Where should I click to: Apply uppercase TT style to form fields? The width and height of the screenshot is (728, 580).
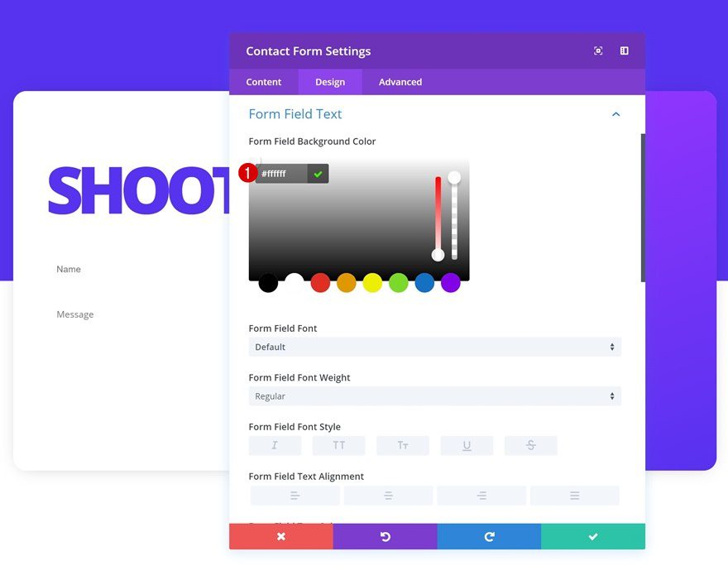pyautogui.click(x=338, y=445)
